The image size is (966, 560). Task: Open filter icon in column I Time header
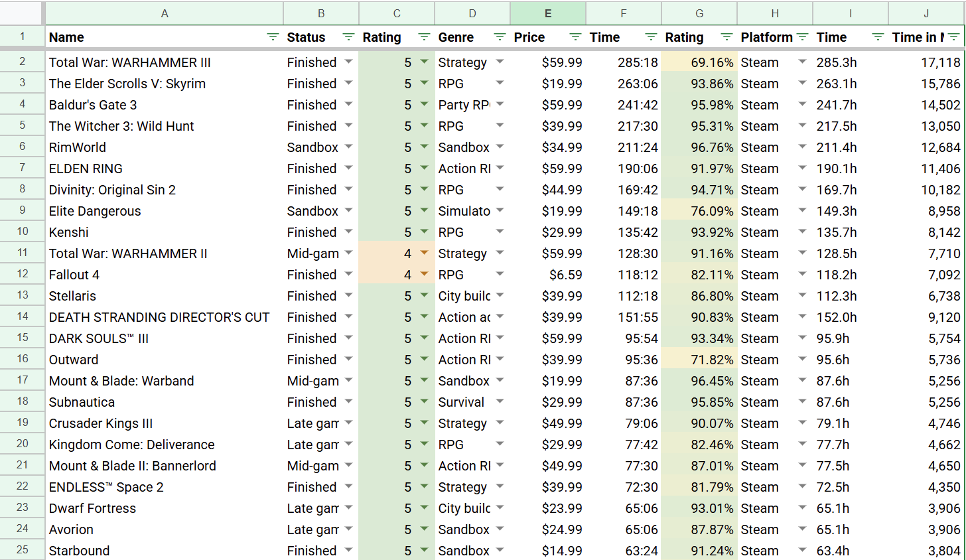pyautogui.click(x=878, y=37)
